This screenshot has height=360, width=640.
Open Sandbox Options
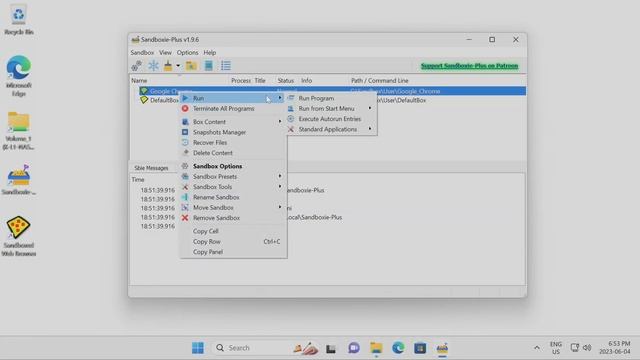coord(233,166)
